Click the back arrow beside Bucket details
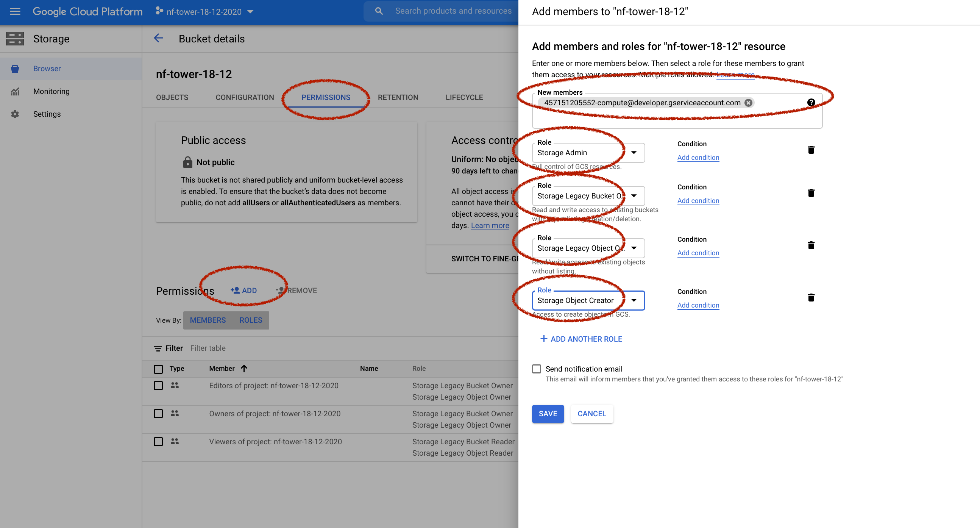This screenshot has height=528, width=980. tap(158, 38)
